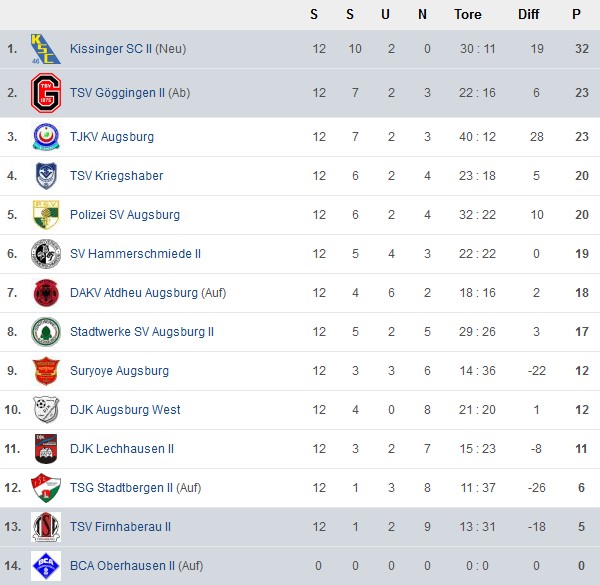
Task: Click the Tore column header
Action: click(467, 14)
